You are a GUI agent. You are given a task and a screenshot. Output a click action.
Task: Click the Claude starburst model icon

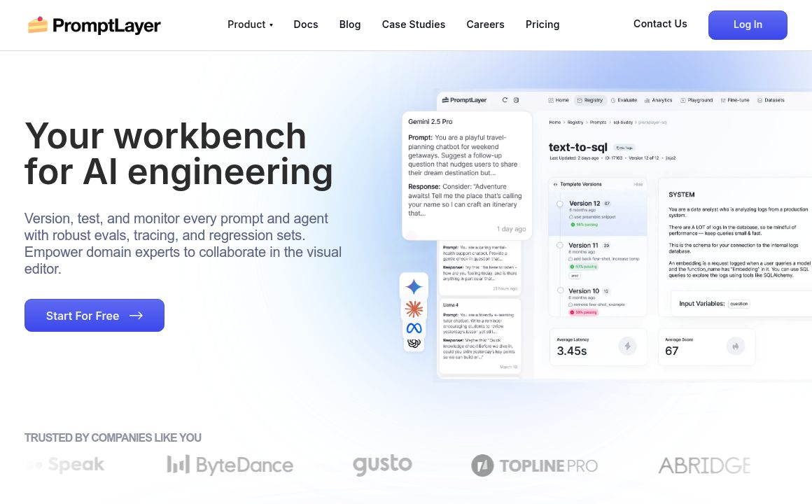pyautogui.click(x=414, y=309)
